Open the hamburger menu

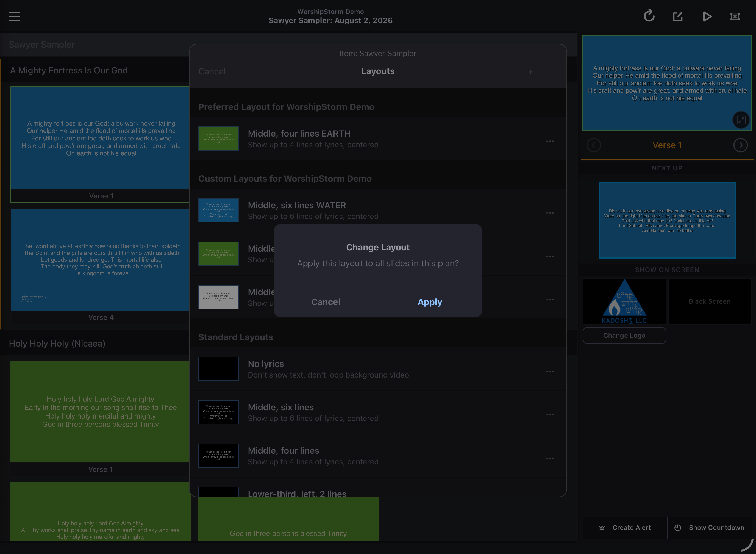point(14,16)
